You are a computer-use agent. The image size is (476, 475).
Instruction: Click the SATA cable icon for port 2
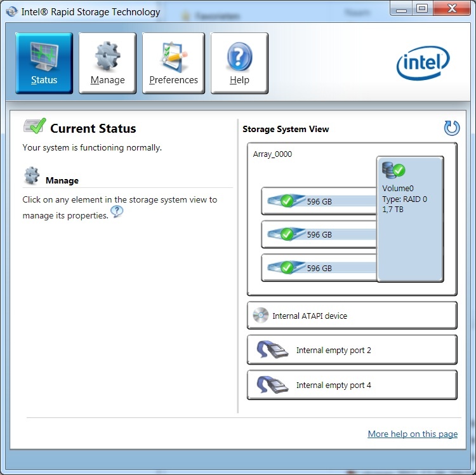(x=272, y=349)
